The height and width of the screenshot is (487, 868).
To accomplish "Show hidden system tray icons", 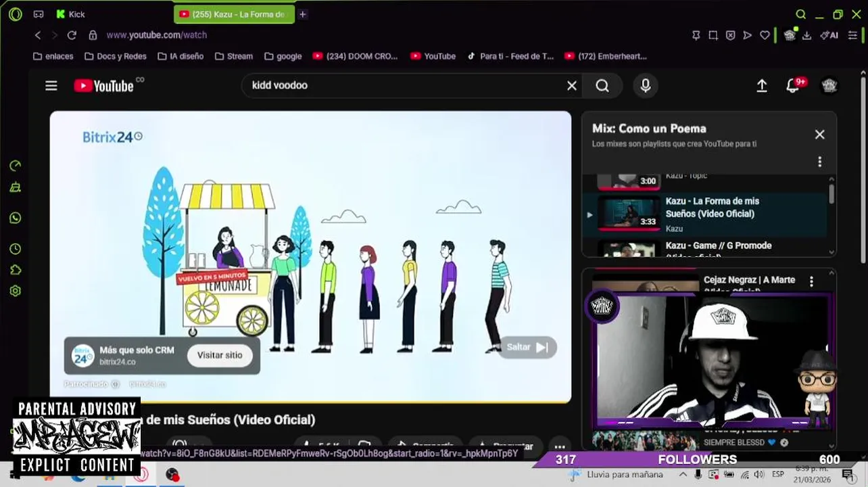I will 681,474.
